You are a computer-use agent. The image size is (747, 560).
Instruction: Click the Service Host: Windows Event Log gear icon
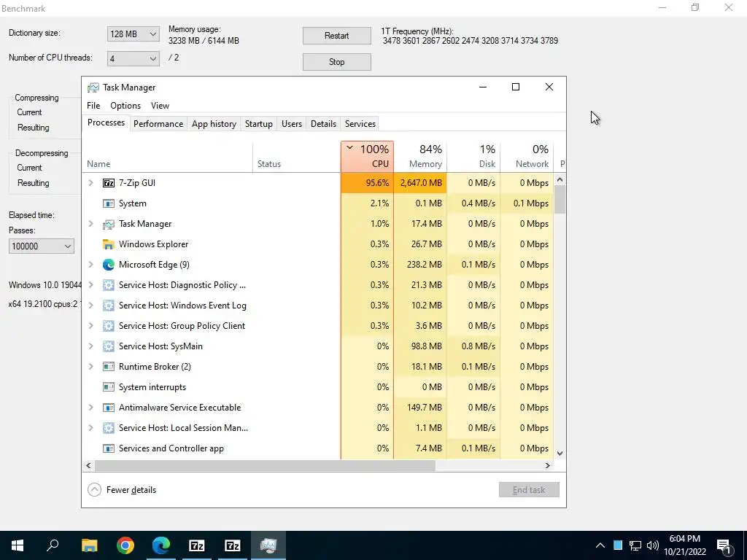(x=109, y=306)
